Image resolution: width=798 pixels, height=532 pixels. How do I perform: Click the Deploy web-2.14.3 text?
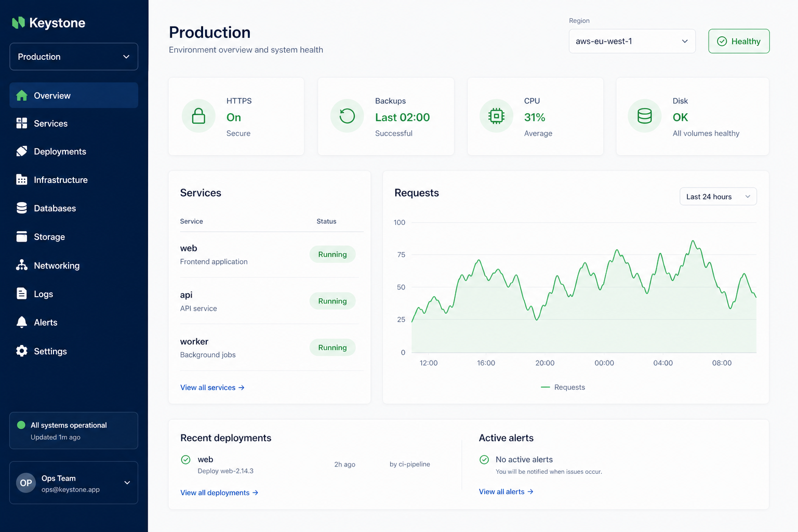[225, 471]
